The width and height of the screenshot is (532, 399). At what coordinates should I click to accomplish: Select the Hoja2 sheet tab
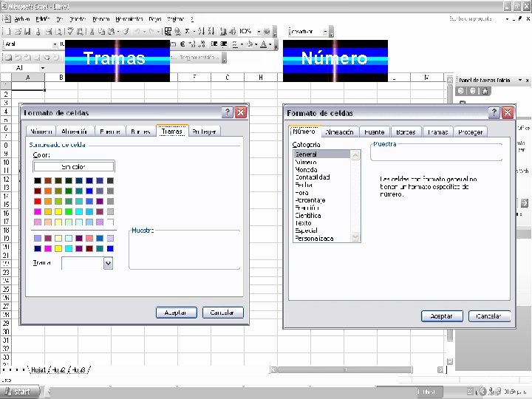(58, 370)
